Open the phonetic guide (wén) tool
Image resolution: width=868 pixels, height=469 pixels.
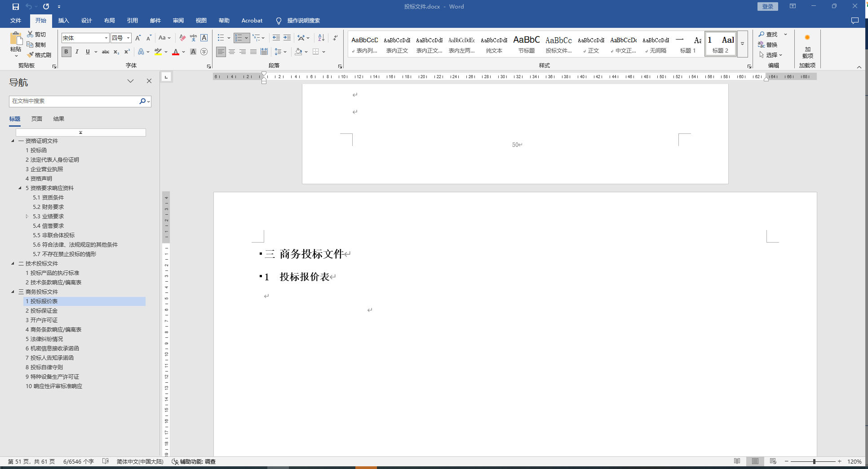click(193, 38)
